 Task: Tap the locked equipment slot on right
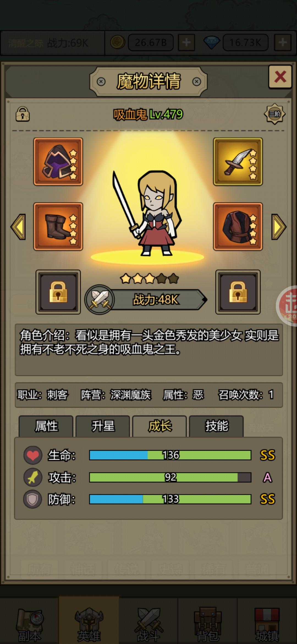coord(238,292)
